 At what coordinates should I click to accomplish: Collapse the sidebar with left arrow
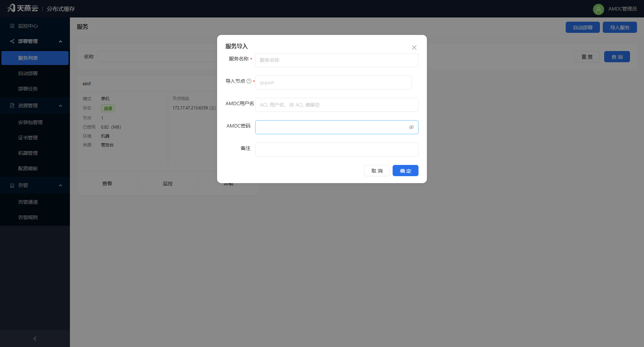[x=35, y=339]
